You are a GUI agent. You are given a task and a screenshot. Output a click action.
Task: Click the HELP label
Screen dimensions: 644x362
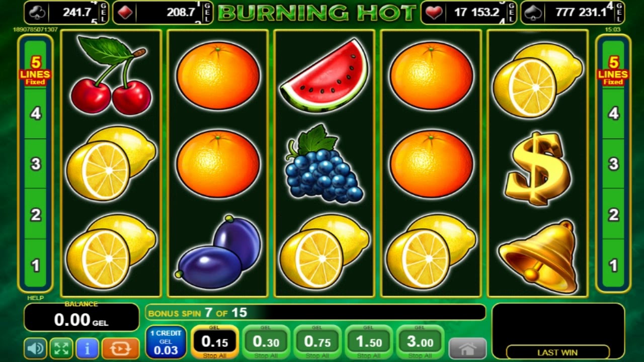(x=35, y=298)
